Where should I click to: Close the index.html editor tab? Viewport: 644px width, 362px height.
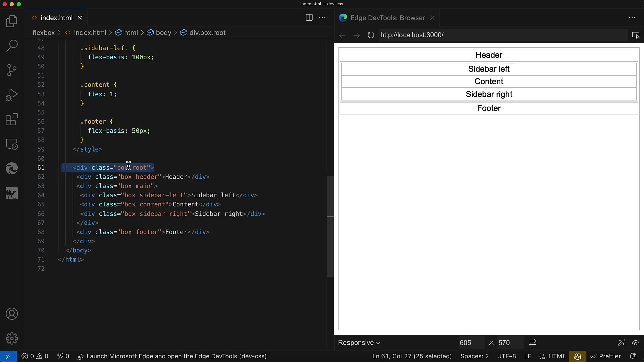80,18
